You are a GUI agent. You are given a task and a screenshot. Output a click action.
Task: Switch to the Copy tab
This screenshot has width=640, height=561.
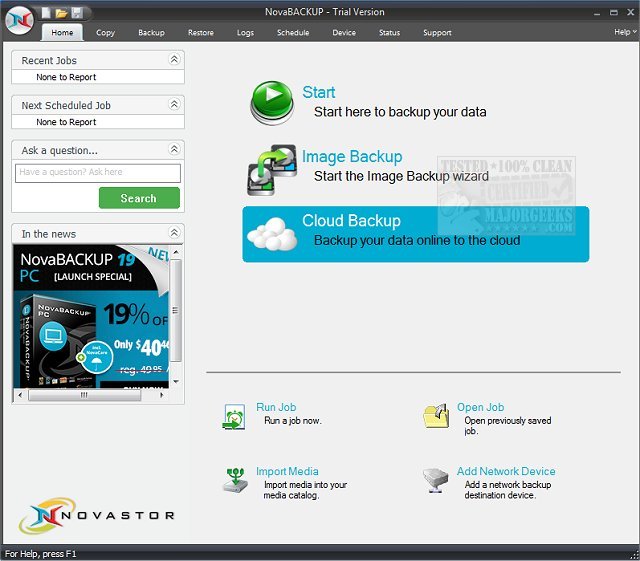105,33
